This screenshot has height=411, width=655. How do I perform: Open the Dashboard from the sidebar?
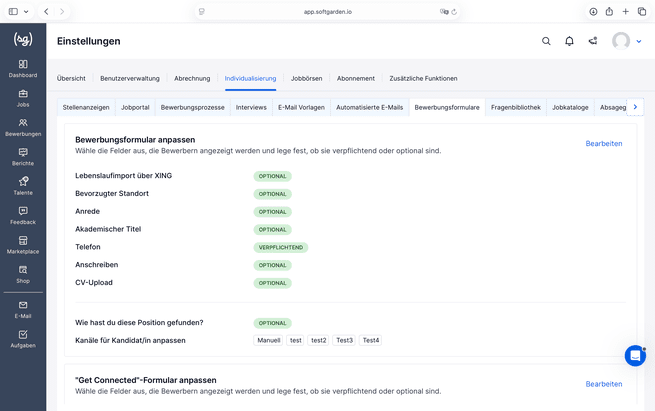(x=23, y=69)
